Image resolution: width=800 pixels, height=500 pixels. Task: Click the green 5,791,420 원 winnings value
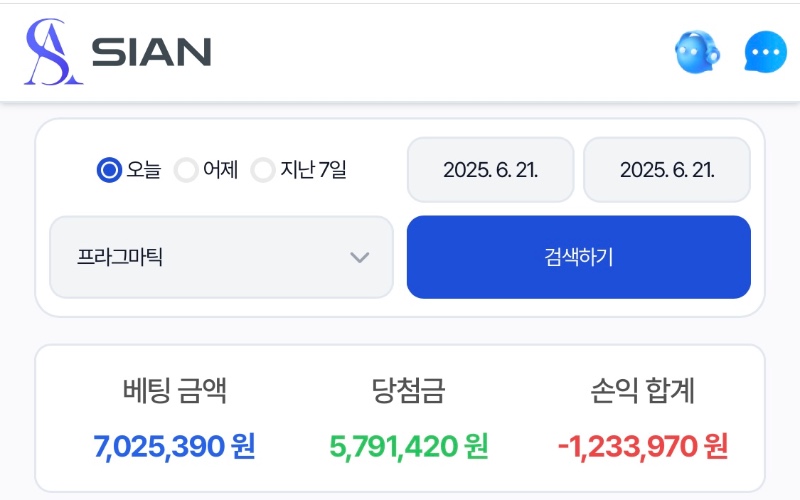pos(409,447)
